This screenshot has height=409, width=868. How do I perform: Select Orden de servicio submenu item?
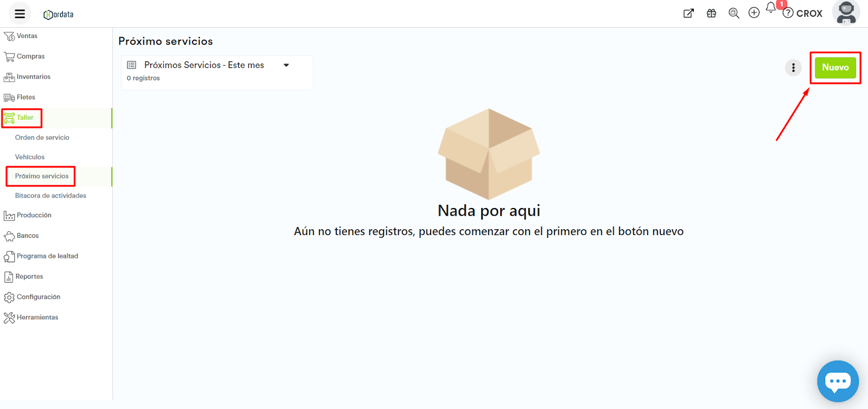tap(42, 138)
